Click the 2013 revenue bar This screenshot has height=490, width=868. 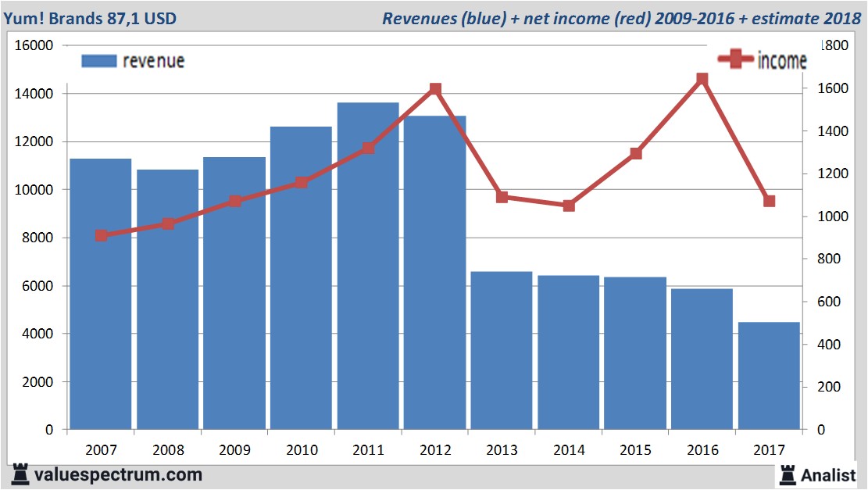coord(502,350)
